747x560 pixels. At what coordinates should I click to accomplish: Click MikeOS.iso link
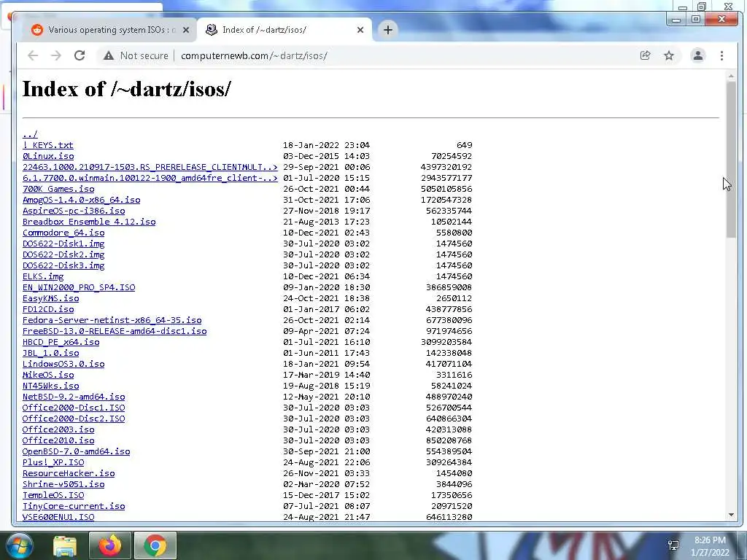click(48, 376)
